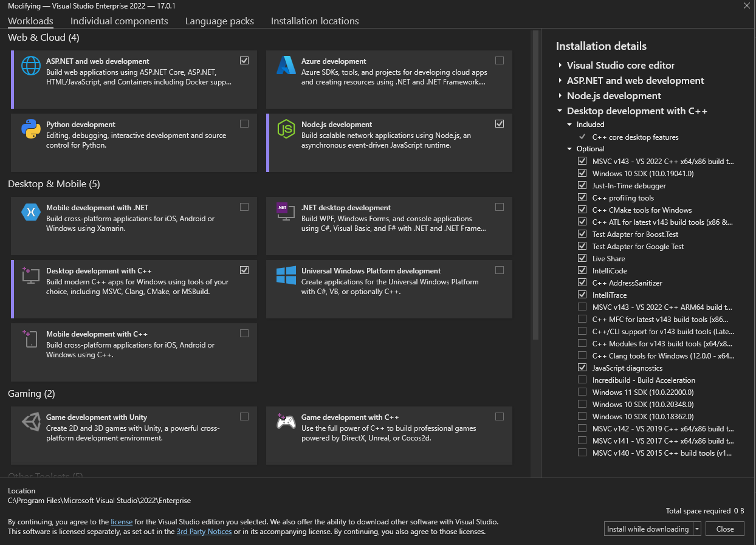Click the Desktop & Mobile (5) heading

click(54, 184)
